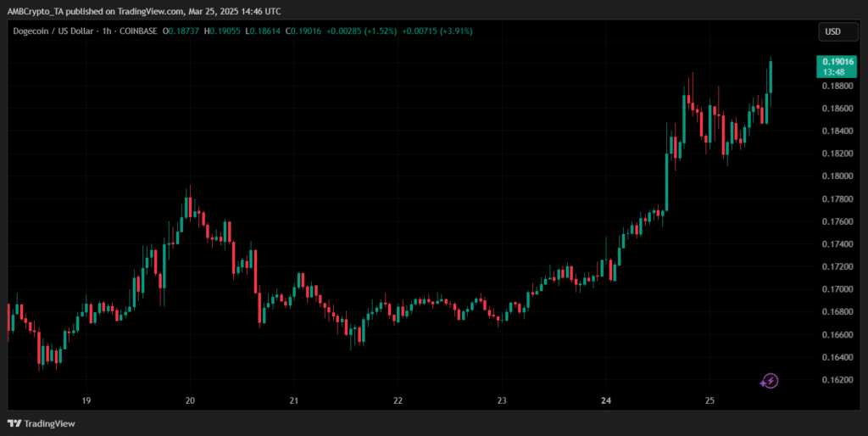
Task: Click the purple lightning bolt icon
Action: tap(769, 381)
